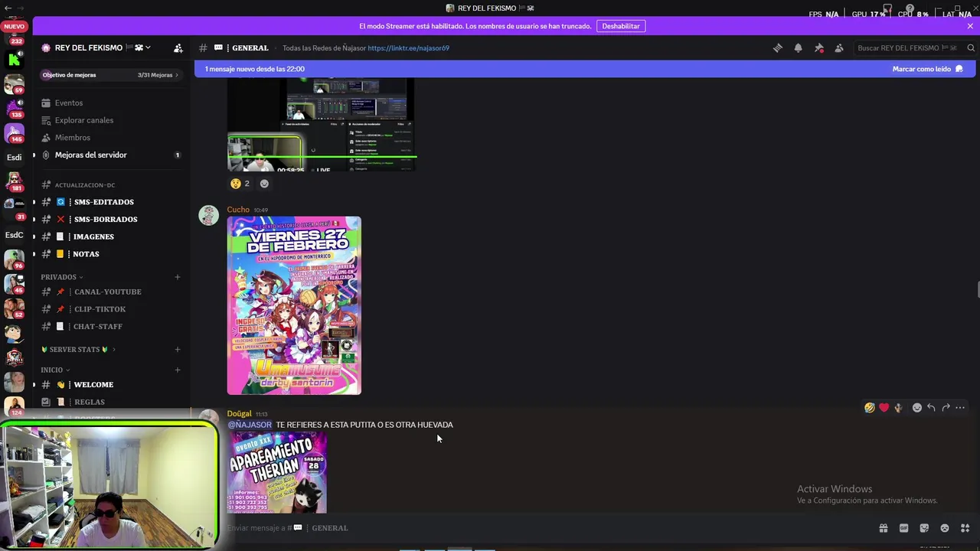Open the GIF picker
Image resolution: width=980 pixels, height=551 pixels.
pyautogui.click(x=903, y=528)
